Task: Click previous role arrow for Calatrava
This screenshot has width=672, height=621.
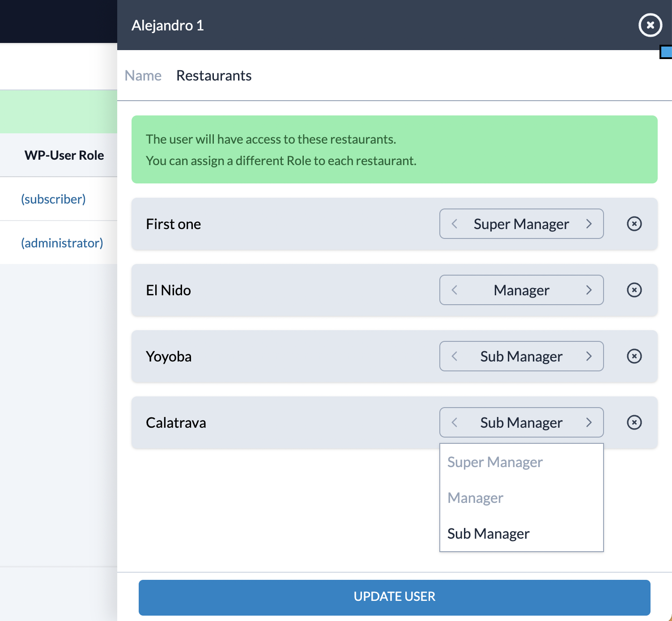Action: [x=455, y=422]
